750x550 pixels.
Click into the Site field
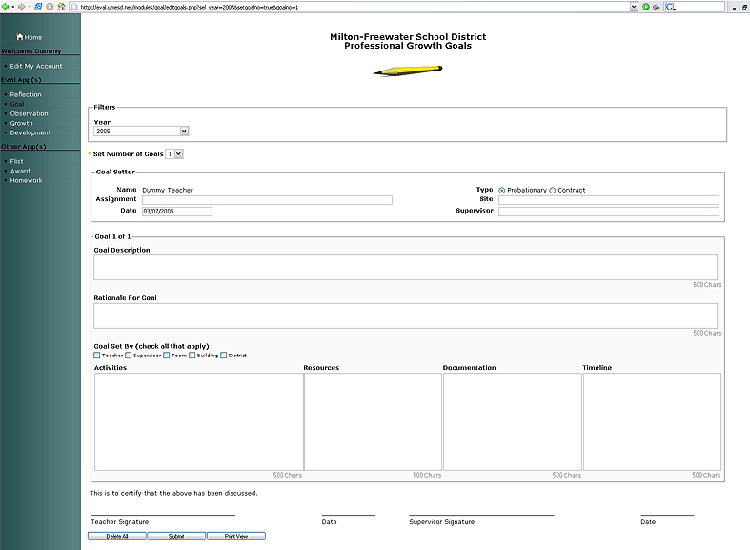pyautogui.click(x=608, y=199)
